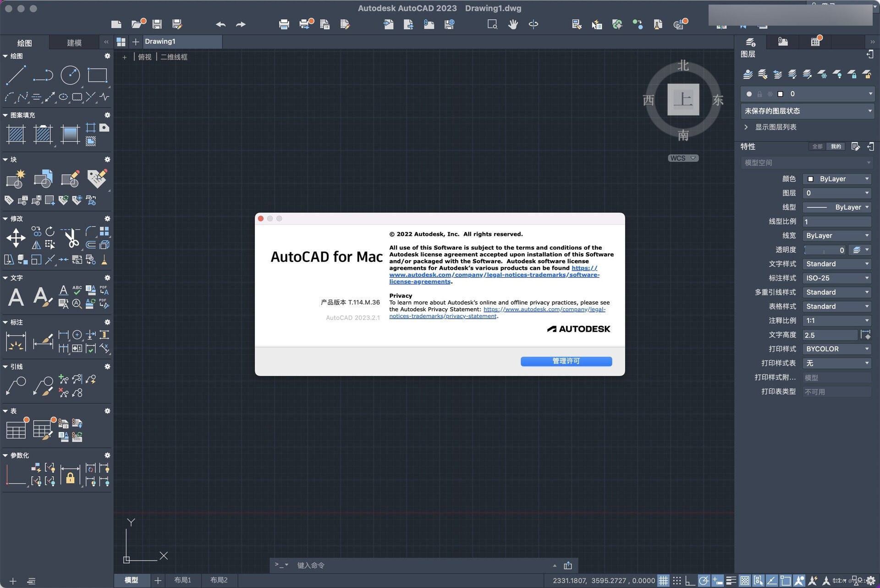
Task: Select the Line drawing tool
Action: (x=16, y=75)
